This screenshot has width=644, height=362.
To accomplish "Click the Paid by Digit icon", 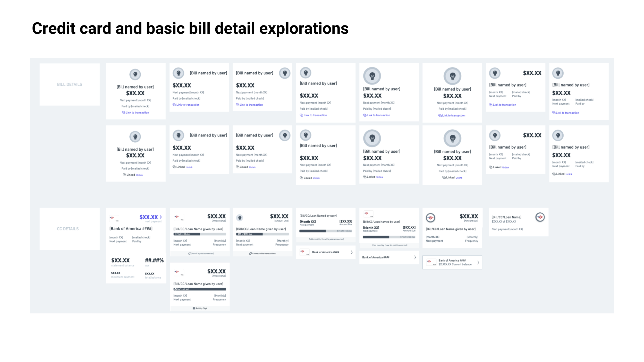I will [194, 308].
